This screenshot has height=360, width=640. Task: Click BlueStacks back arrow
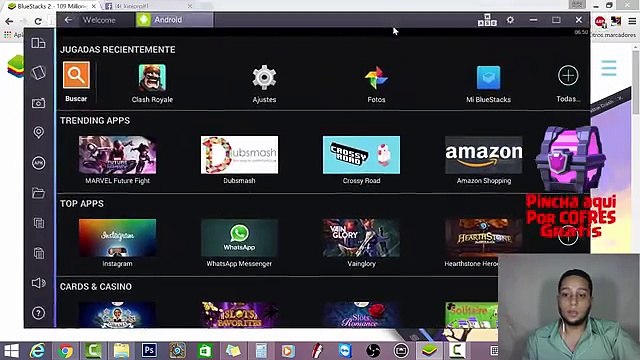pos(68,20)
